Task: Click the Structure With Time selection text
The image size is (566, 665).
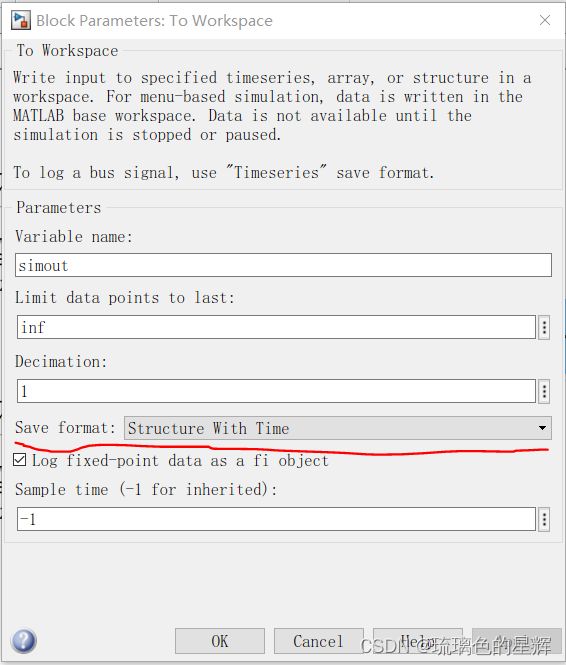Action: click(208, 428)
